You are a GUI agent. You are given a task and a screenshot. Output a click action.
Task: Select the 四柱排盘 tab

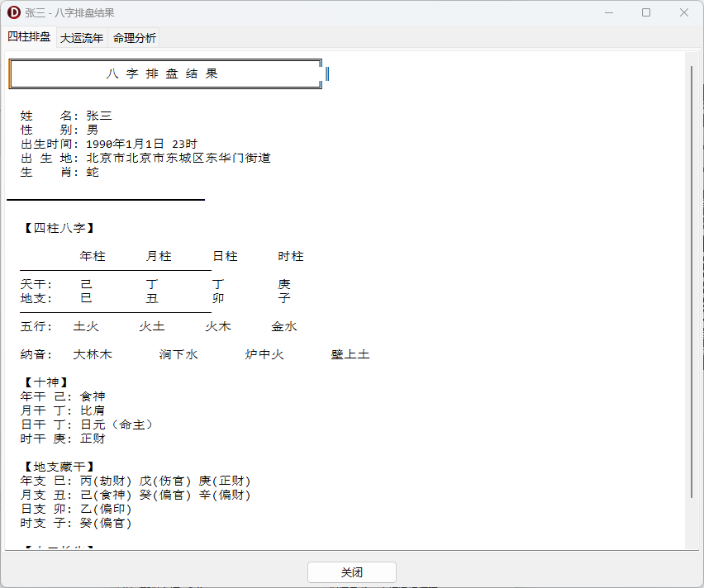click(x=27, y=37)
